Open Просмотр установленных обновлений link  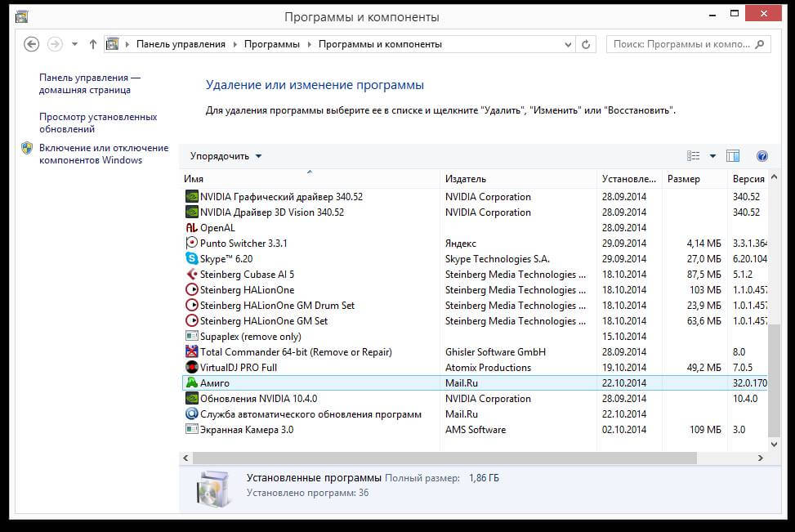pyautogui.click(x=98, y=123)
